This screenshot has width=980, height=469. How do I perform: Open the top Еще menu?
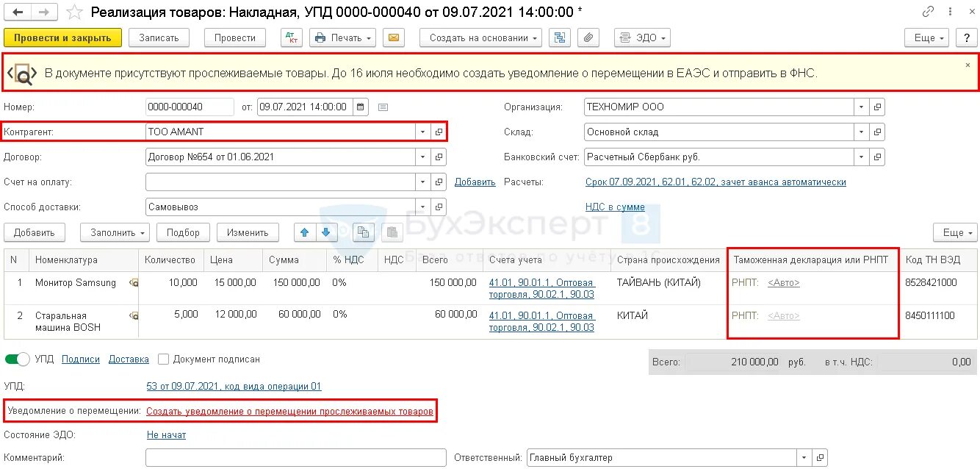[x=927, y=37]
